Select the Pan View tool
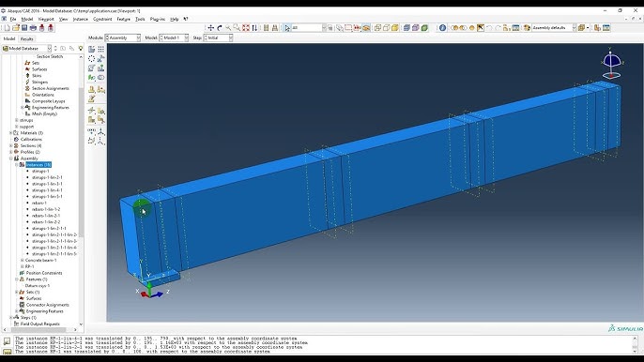Screen dimensions: 644x362 [210, 28]
